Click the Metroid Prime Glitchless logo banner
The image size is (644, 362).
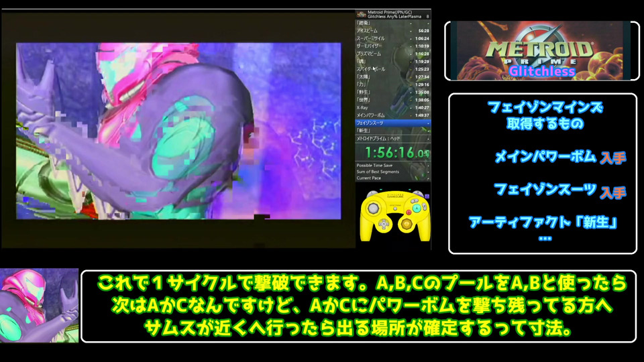tap(542, 50)
